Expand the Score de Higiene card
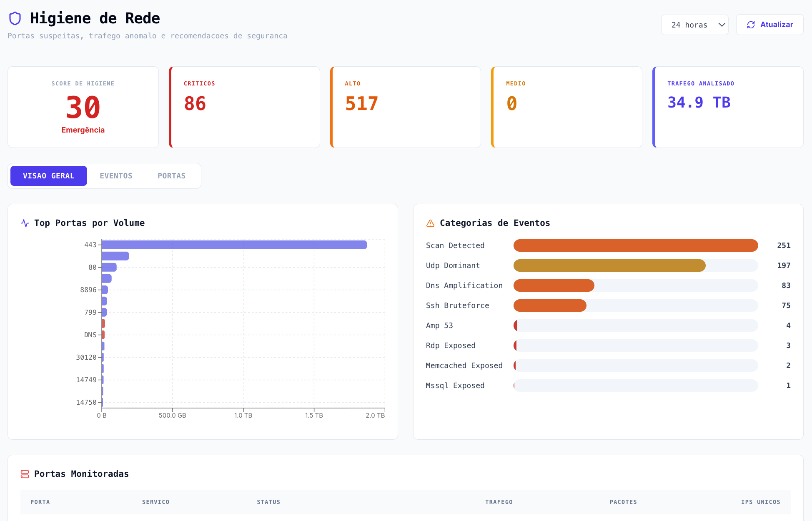Image resolution: width=812 pixels, height=521 pixels. (83, 107)
